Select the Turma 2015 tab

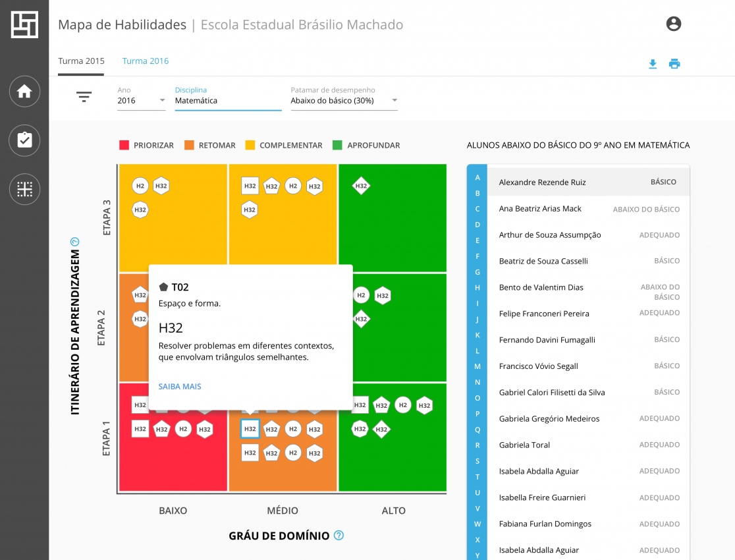tap(81, 61)
